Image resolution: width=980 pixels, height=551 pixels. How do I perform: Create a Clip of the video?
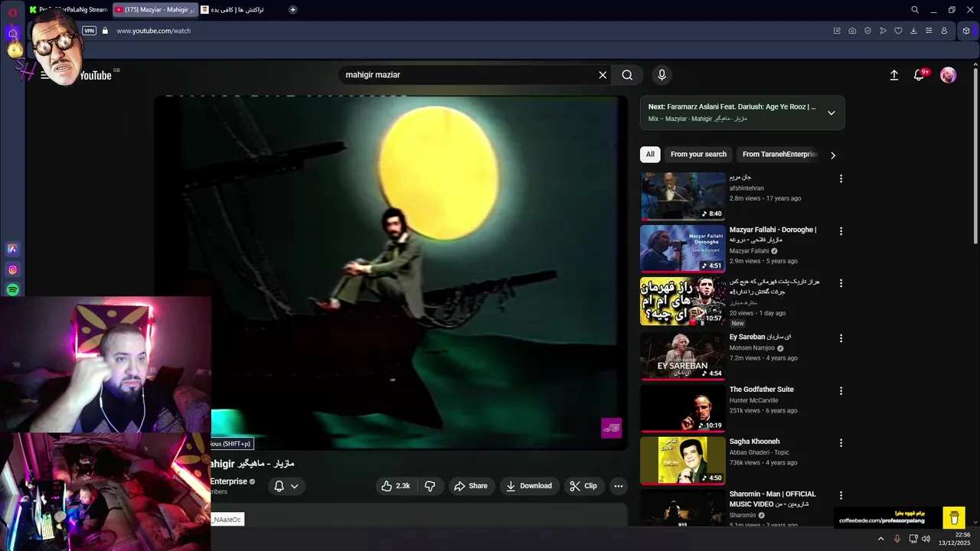point(583,486)
